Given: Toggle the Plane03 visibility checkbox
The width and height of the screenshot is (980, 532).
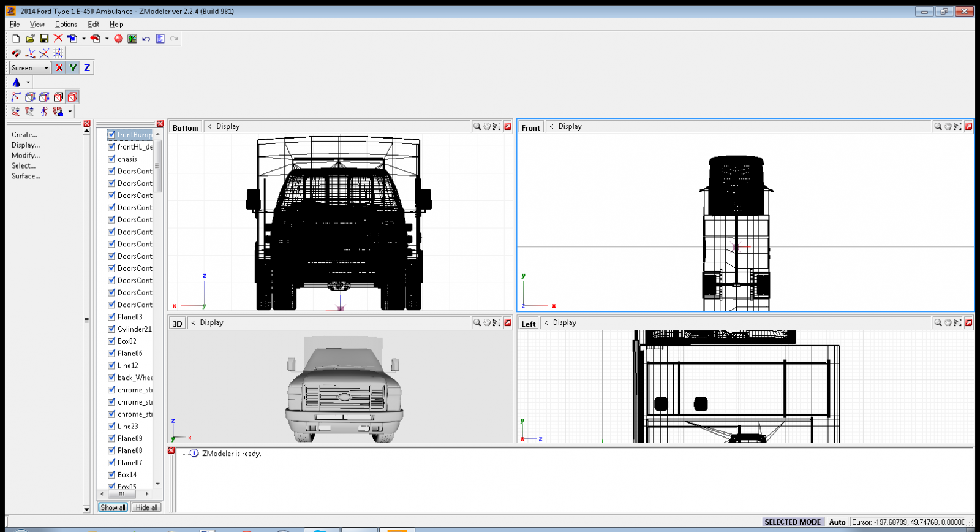Looking at the screenshot, I should (x=111, y=317).
